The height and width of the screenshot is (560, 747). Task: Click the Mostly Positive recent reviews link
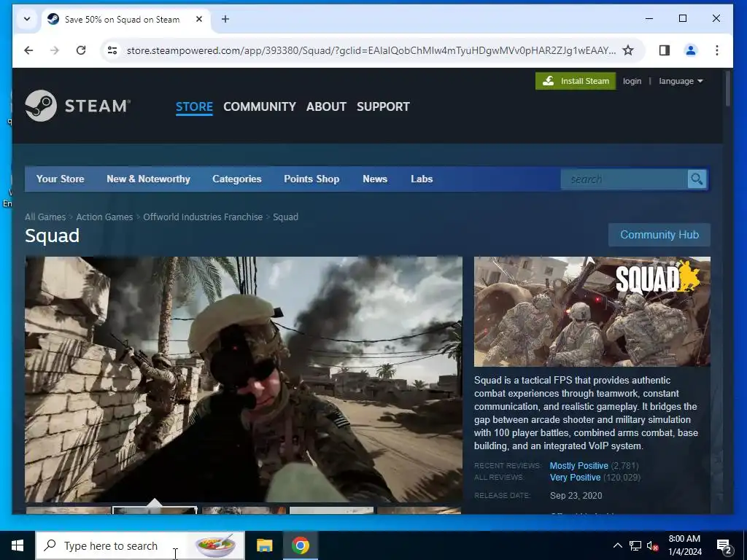578,466
